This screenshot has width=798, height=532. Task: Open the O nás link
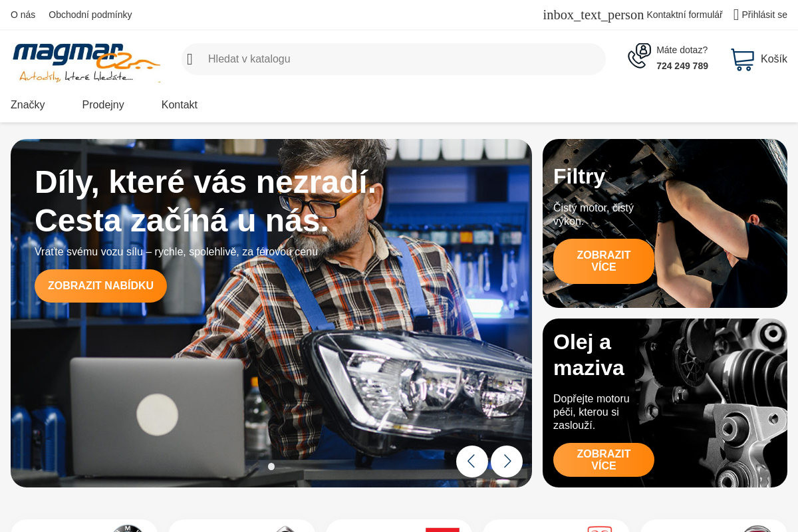pos(23,15)
